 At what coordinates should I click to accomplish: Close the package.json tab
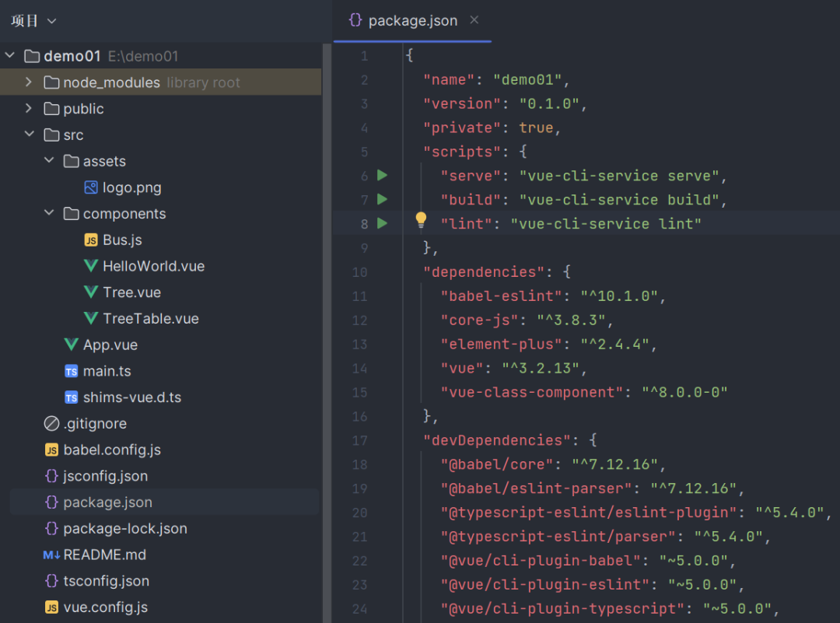coord(474,20)
